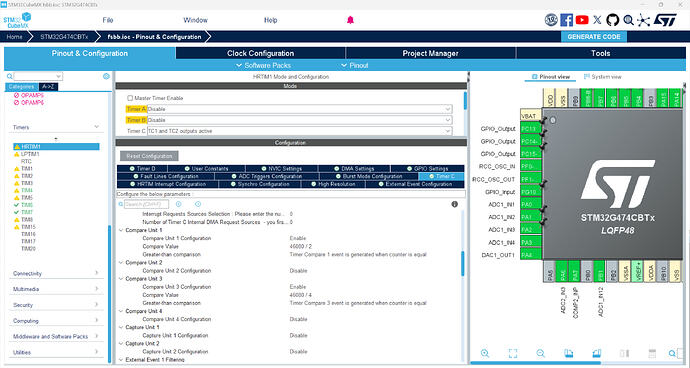Open the GPIO Settings tab
The image size is (690, 368).
coord(427,169)
